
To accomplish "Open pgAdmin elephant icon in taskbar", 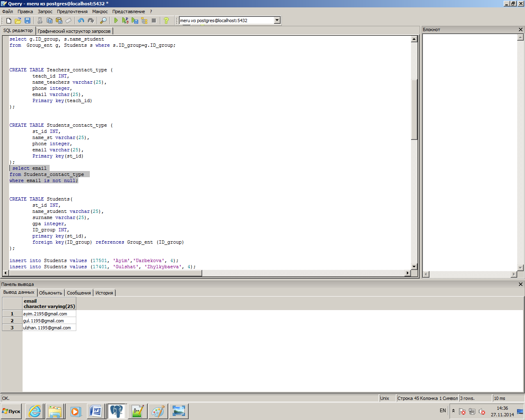I will coord(116,411).
